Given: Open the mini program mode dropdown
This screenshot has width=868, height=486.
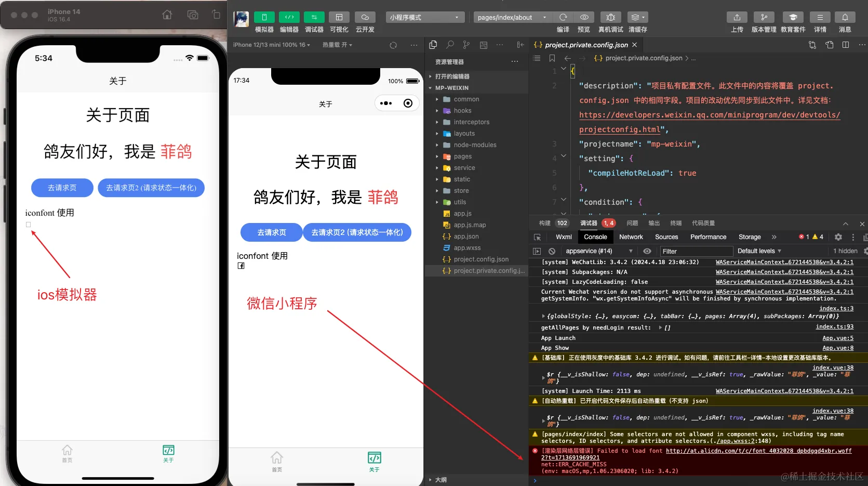Looking at the screenshot, I should click(425, 17).
